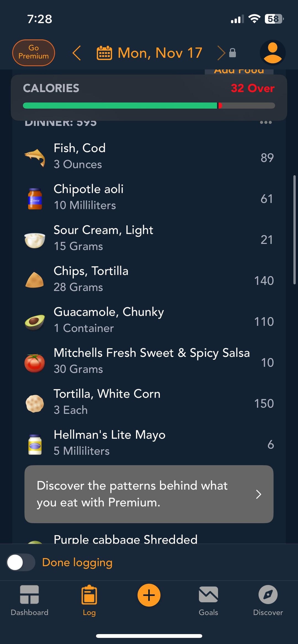Tap the Fish, Cod food icon
The image size is (298, 644).
click(x=35, y=157)
